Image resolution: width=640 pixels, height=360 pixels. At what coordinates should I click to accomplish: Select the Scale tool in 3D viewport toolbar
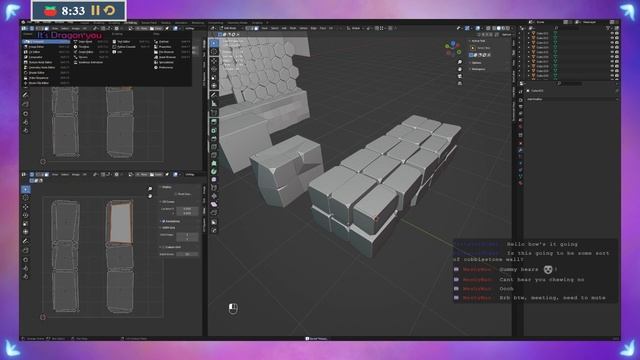pos(214,77)
